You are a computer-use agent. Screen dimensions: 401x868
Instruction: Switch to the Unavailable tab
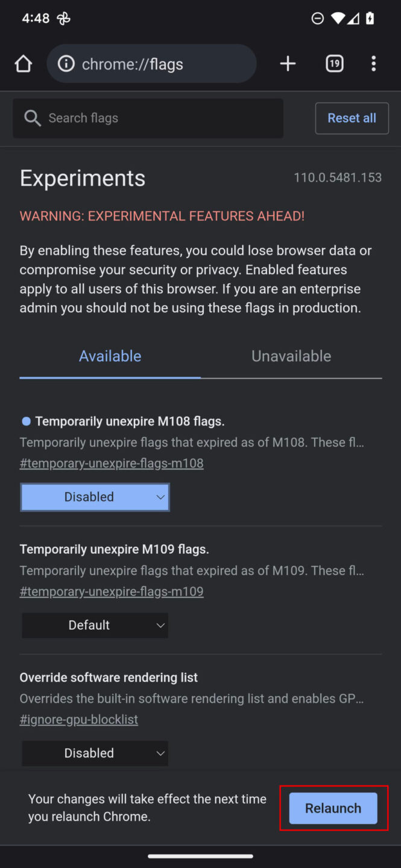pos(291,356)
